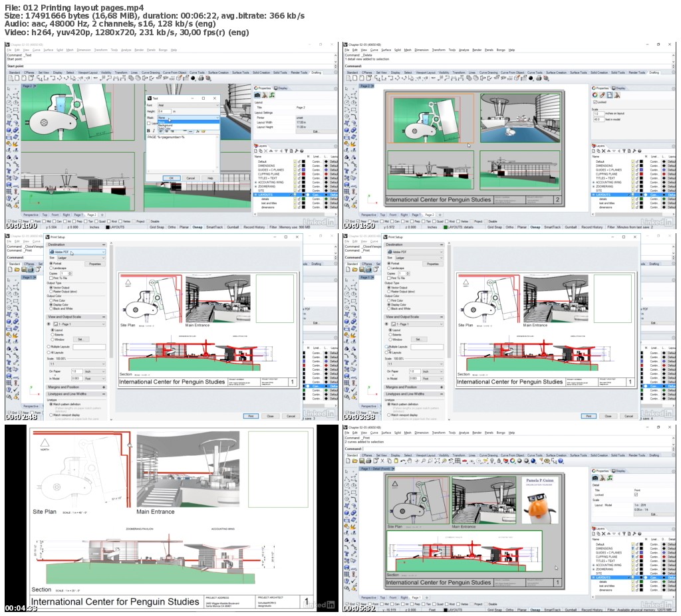Click the Bold B in the 00:01:00 Text dialog
This screenshot has width=681, height=616.
(x=148, y=131)
